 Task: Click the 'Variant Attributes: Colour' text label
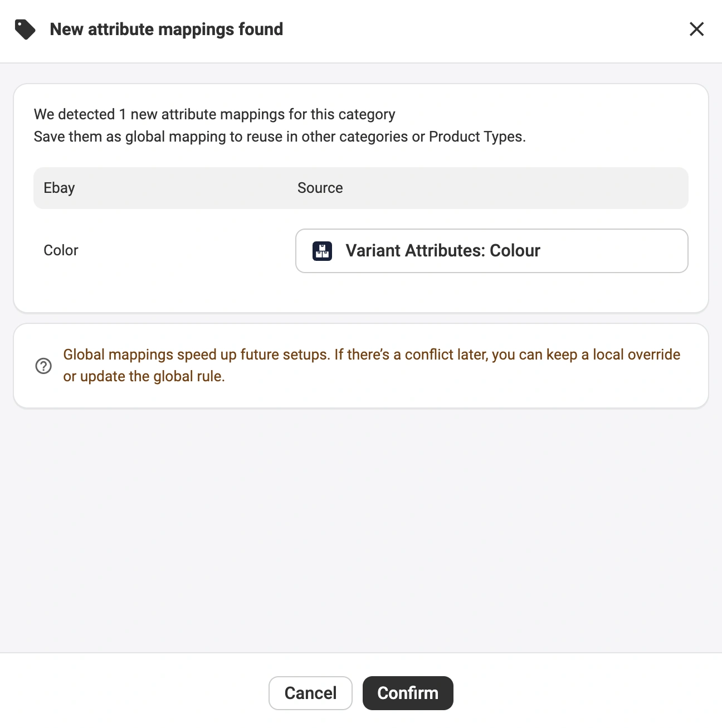point(443,251)
